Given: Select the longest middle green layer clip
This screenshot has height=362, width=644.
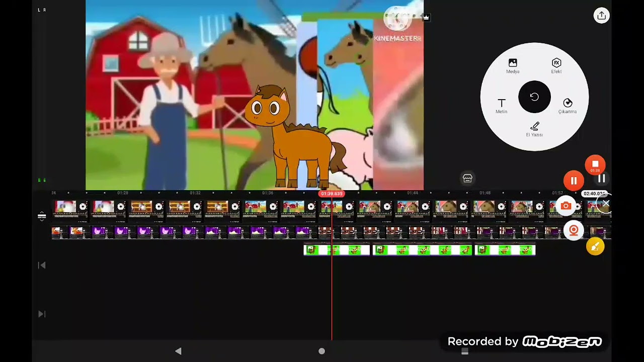Looking at the screenshot, I should (x=422, y=249).
